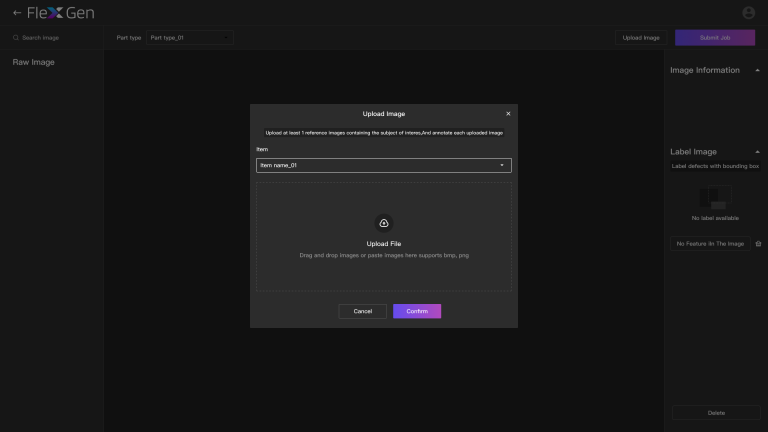768x432 pixels.
Task: Open the Part type dropdown
Action: (189, 37)
